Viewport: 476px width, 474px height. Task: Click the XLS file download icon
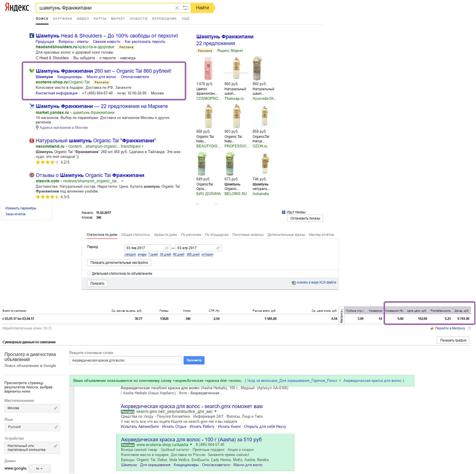click(x=294, y=282)
